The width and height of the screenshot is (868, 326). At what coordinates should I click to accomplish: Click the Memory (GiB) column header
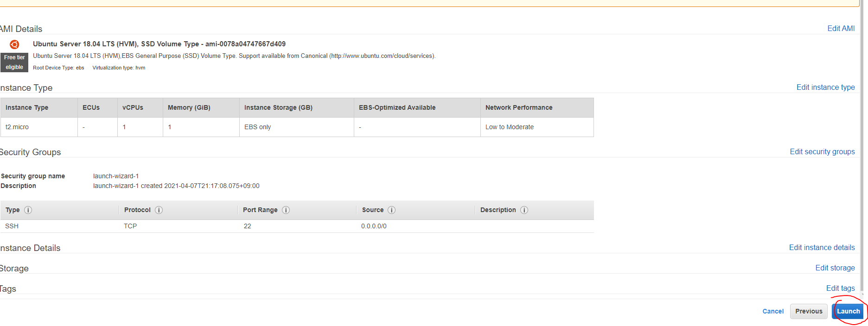[201, 107]
